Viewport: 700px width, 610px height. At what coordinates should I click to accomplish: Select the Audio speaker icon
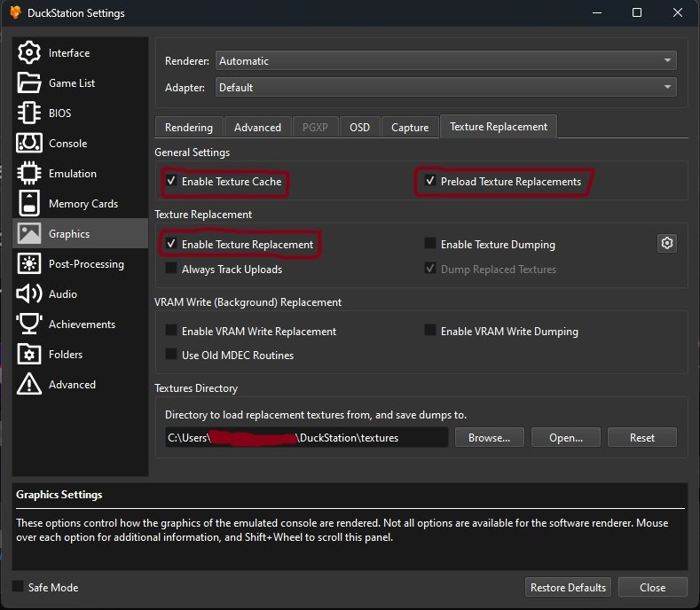click(29, 293)
